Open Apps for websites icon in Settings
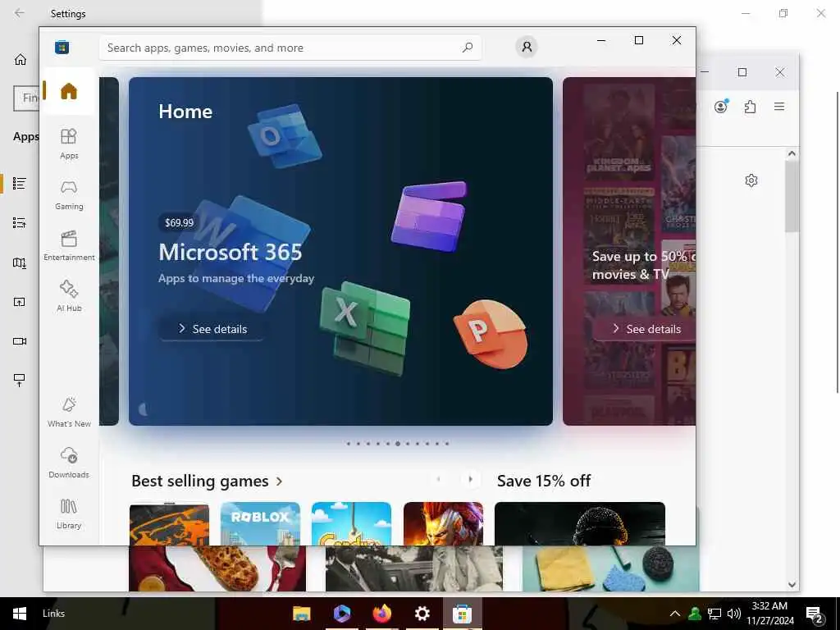 20,302
